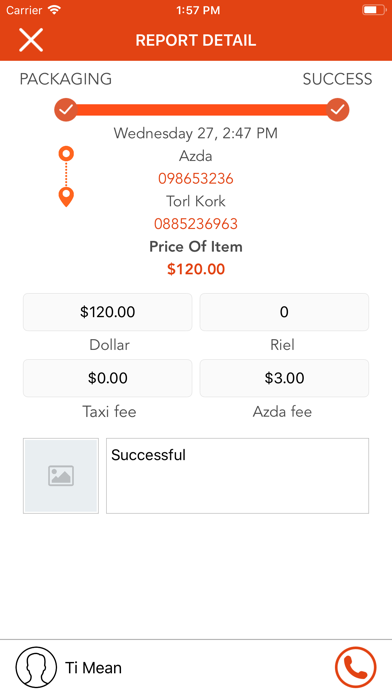Viewport: 392px width, 696px height.
Task: Select the pickup origin circle marker
Action: 66,154
